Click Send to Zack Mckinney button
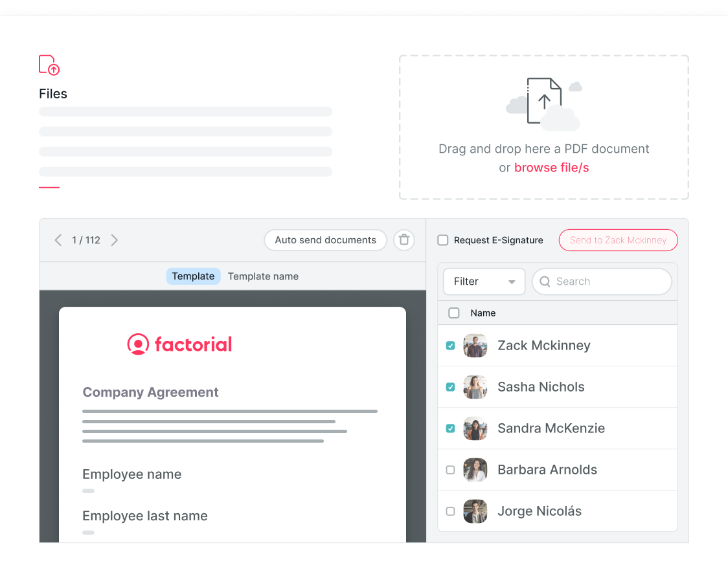 (x=618, y=240)
